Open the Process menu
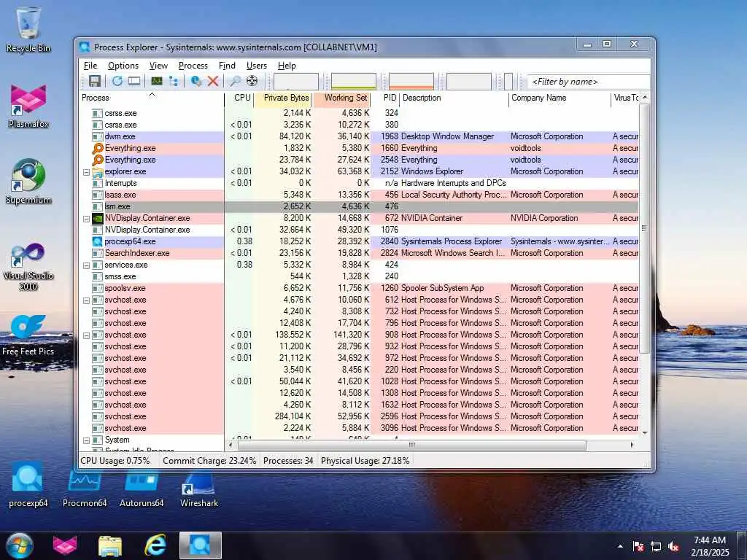Viewport: 747px width, 560px height. click(x=193, y=66)
